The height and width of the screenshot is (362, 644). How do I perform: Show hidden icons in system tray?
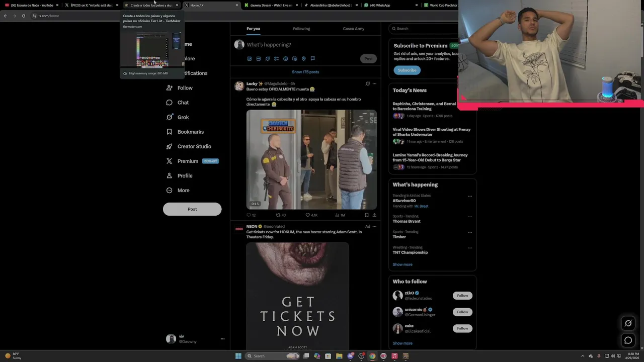click(x=583, y=356)
